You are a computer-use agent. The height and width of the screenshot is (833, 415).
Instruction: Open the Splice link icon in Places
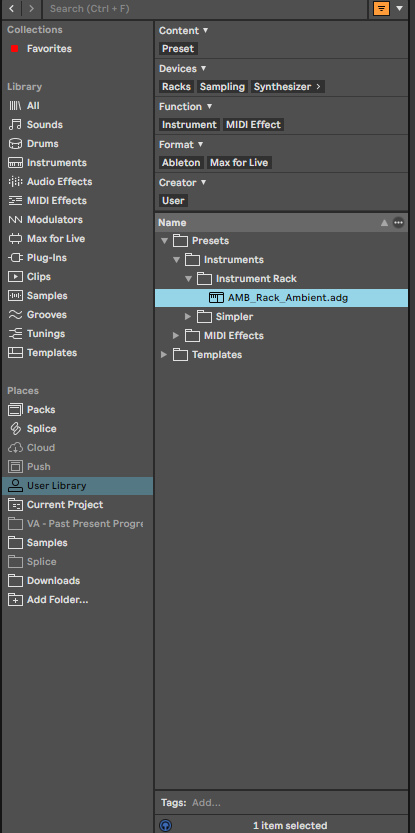15,429
